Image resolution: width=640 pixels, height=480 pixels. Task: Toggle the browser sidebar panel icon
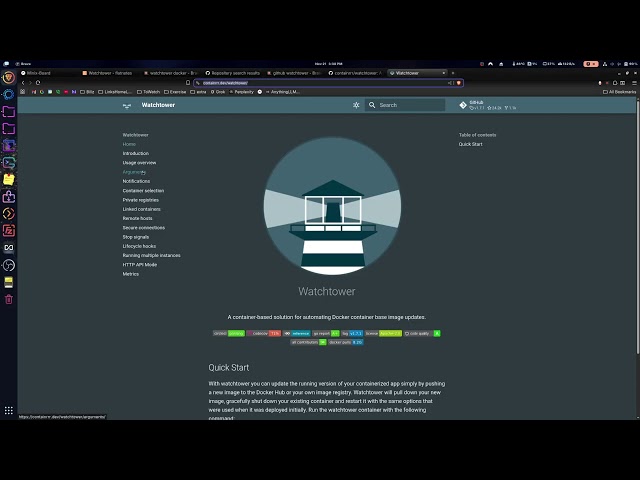pyautogui.click(x=622, y=83)
